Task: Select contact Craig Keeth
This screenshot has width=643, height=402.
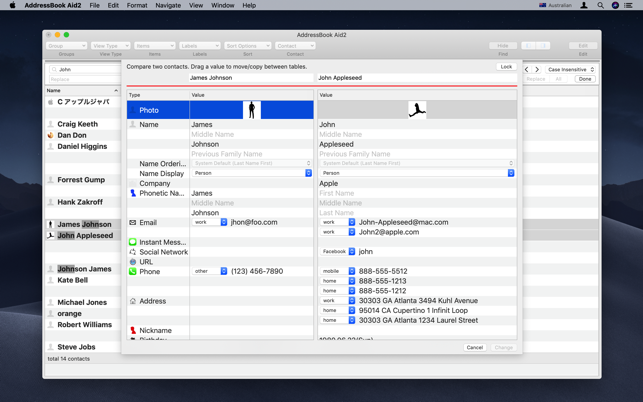Action: [78, 124]
